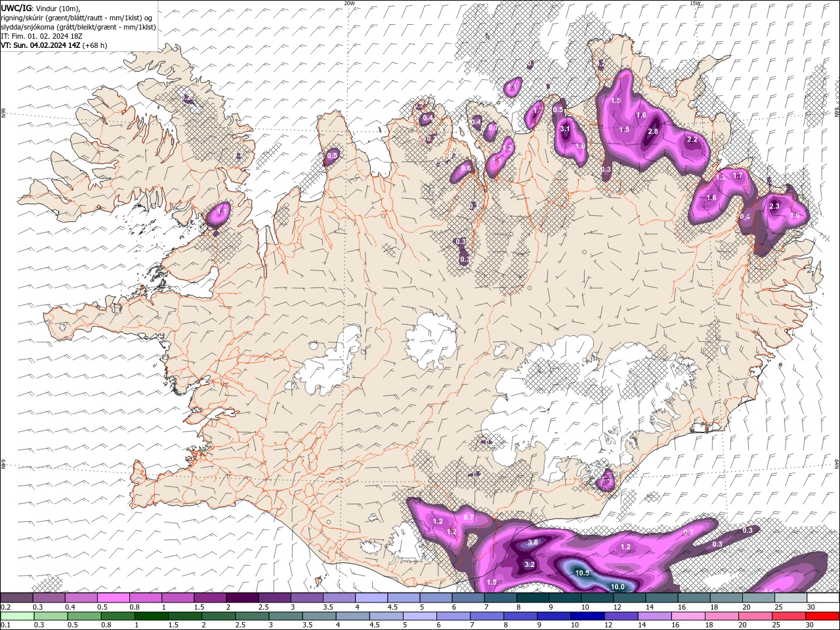Select the bright red 30 swatch, lower legend row
Screen dimensions: 840x630
pos(822,616)
